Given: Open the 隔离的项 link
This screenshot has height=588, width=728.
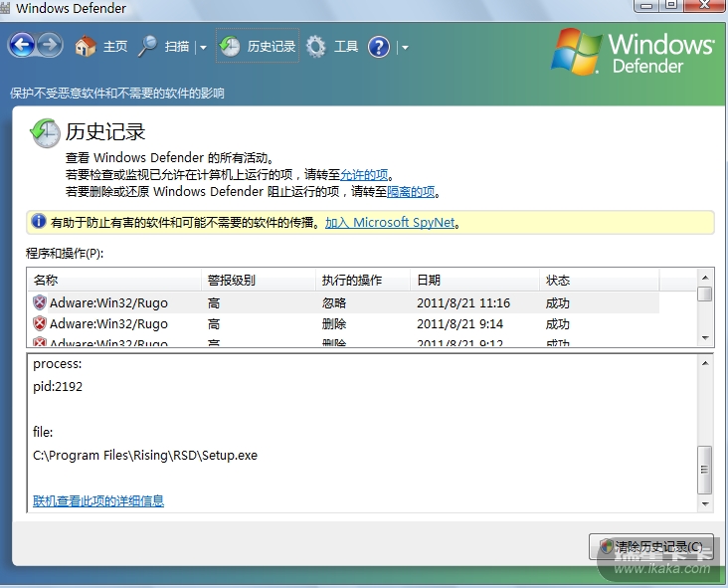Looking at the screenshot, I should click(411, 191).
